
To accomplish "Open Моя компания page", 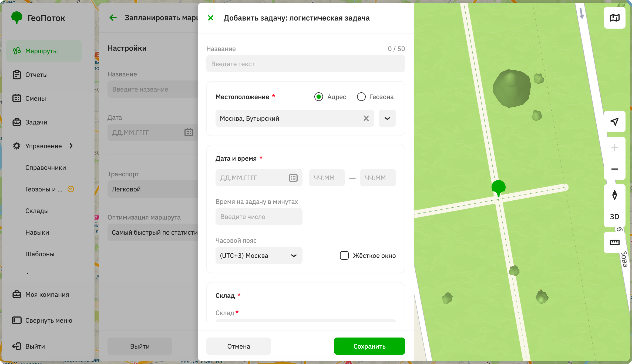I will point(47,295).
